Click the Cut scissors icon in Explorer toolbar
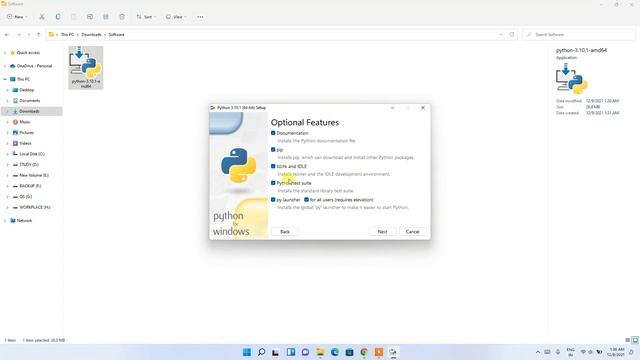The width and height of the screenshot is (640, 360). (42, 17)
